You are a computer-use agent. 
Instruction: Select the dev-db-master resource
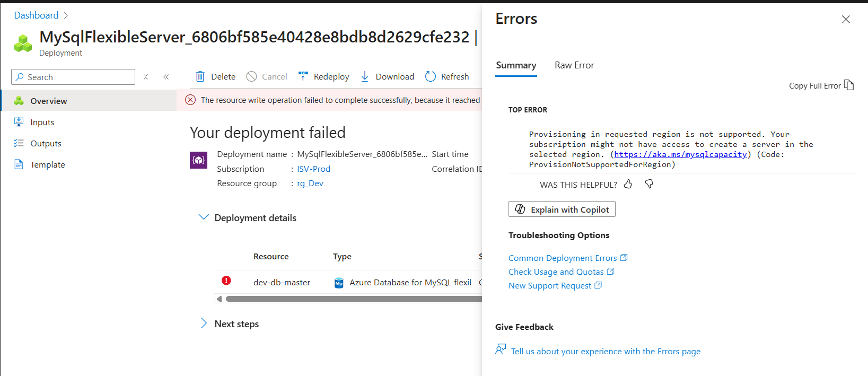pyautogui.click(x=282, y=282)
